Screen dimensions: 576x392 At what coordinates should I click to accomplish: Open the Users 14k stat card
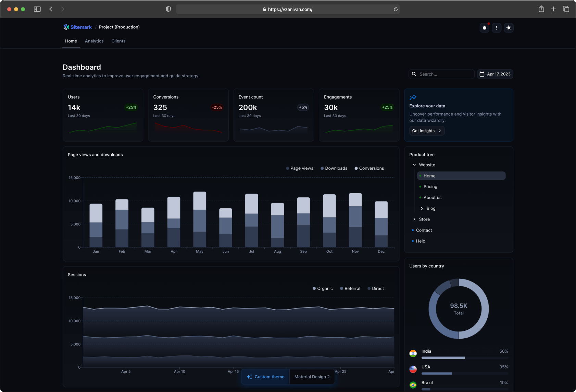tap(103, 115)
